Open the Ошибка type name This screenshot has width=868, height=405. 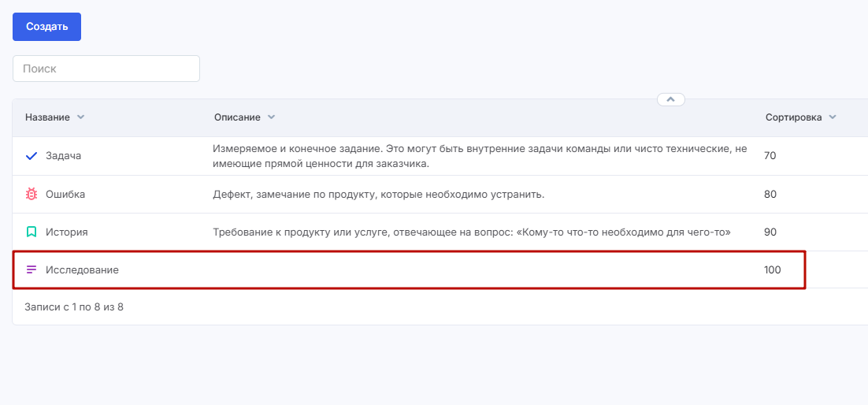(x=65, y=194)
